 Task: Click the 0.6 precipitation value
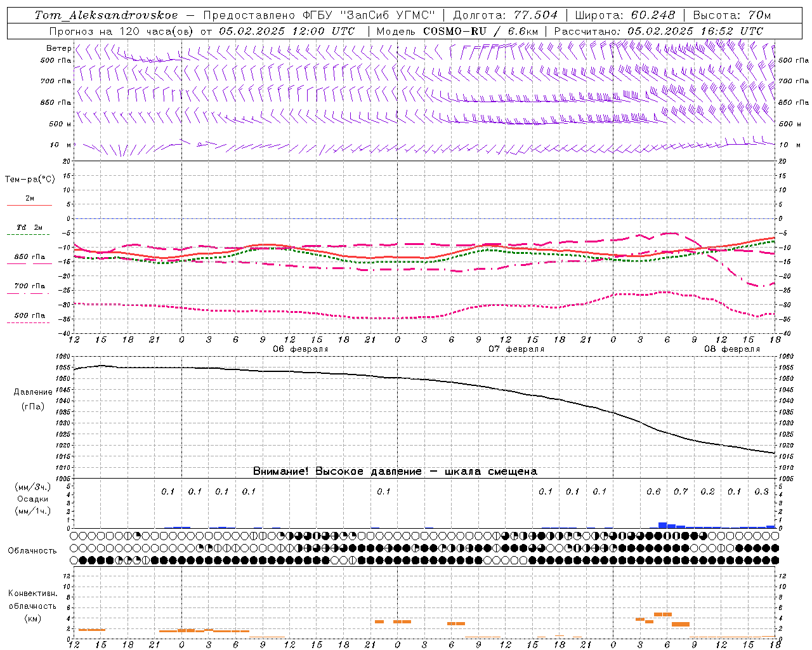[653, 491]
